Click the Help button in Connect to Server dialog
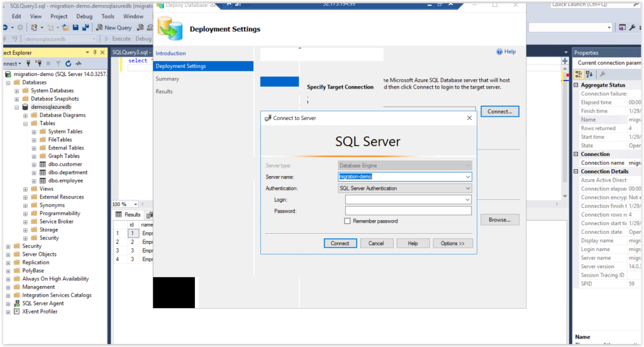 [x=413, y=243]
